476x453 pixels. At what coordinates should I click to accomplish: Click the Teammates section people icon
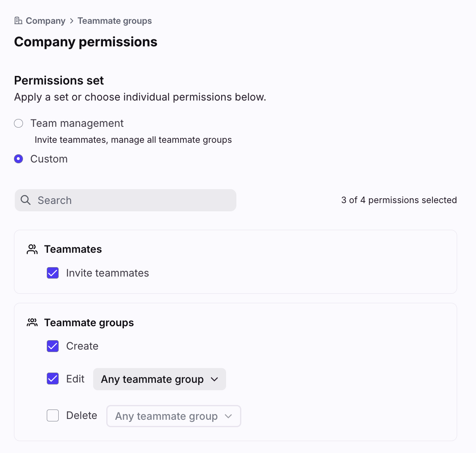pyautogui.click(x=32, y=249)
